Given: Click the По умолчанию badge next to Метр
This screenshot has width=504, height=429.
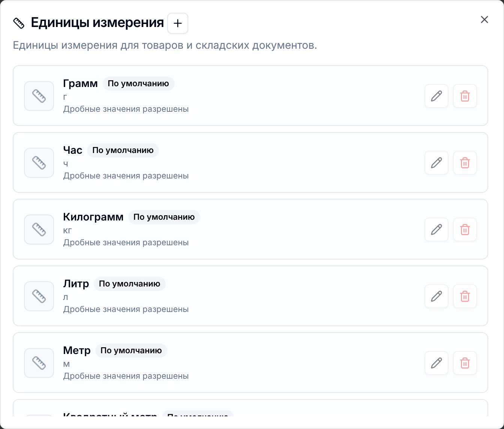Looking at the screenshot, I should tap(131, 350).
